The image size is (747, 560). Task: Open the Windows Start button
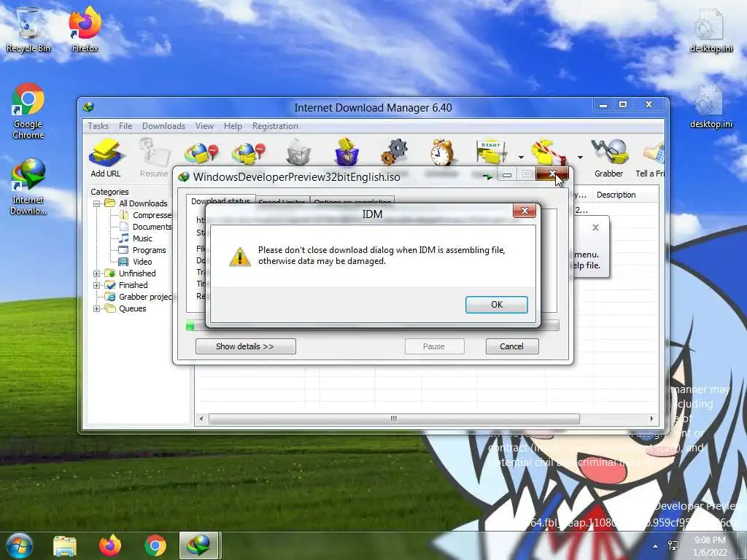20,545
